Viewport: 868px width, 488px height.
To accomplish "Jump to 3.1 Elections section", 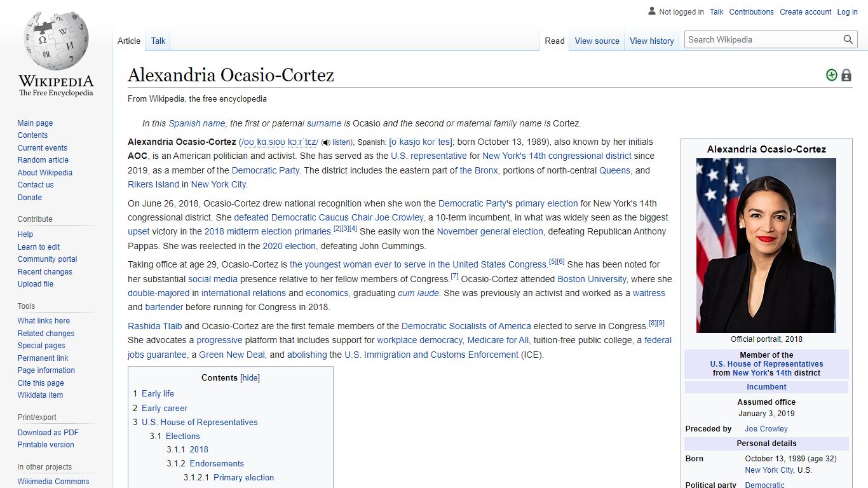I will pos(182,437).
